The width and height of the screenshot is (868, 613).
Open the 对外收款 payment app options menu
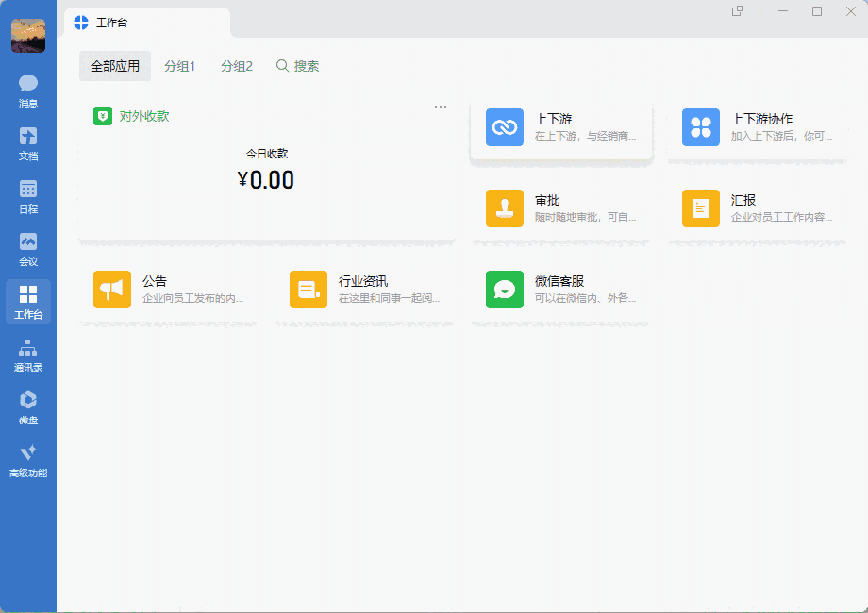coord(440,106)
